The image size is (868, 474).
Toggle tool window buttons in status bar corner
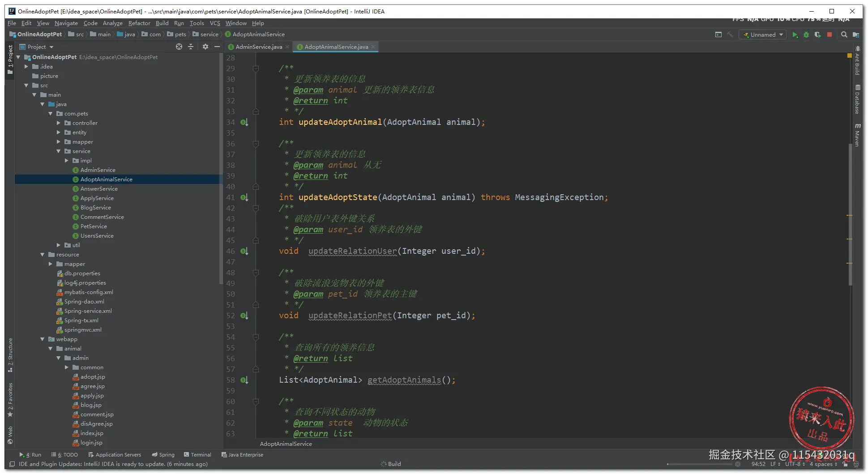pos(12,464)
